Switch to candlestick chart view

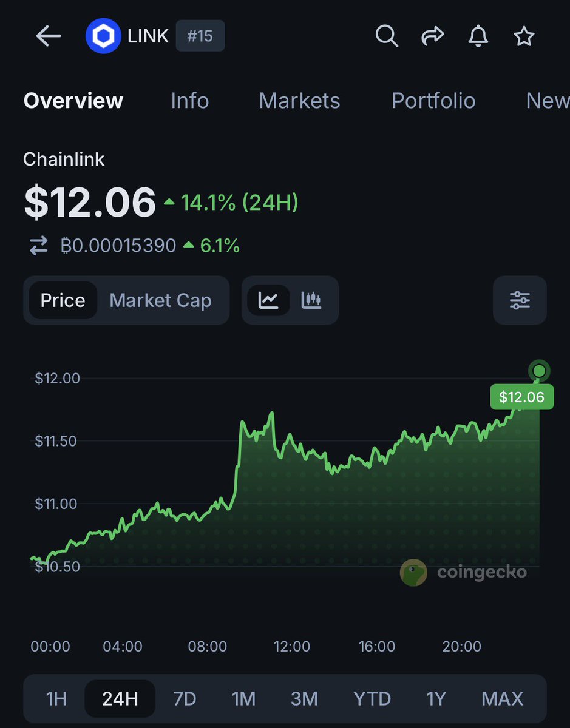pyautogui.click(x=311, y=300)
